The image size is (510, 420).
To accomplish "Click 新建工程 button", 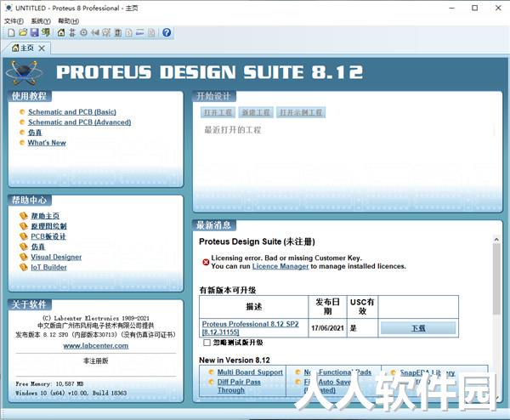I will (256, 112).
